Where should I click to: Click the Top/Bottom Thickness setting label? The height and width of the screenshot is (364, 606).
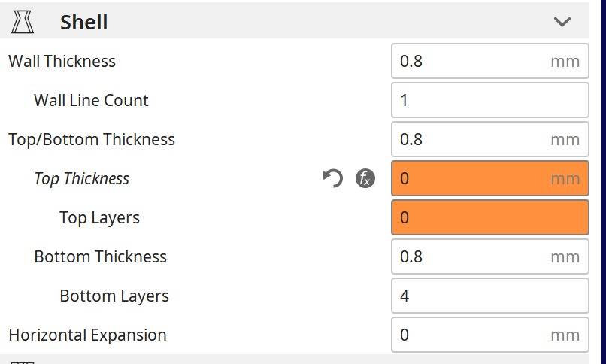(x=91, y=139)
